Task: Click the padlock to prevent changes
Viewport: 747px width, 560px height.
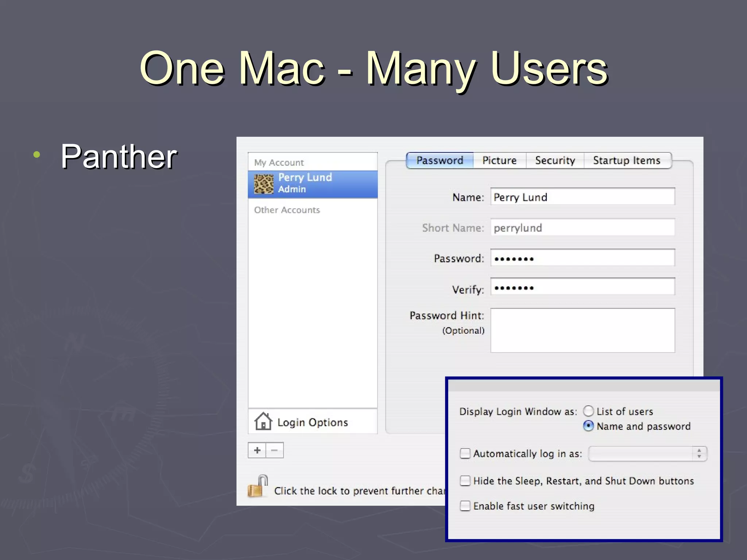Action: (x=258, y=486)
